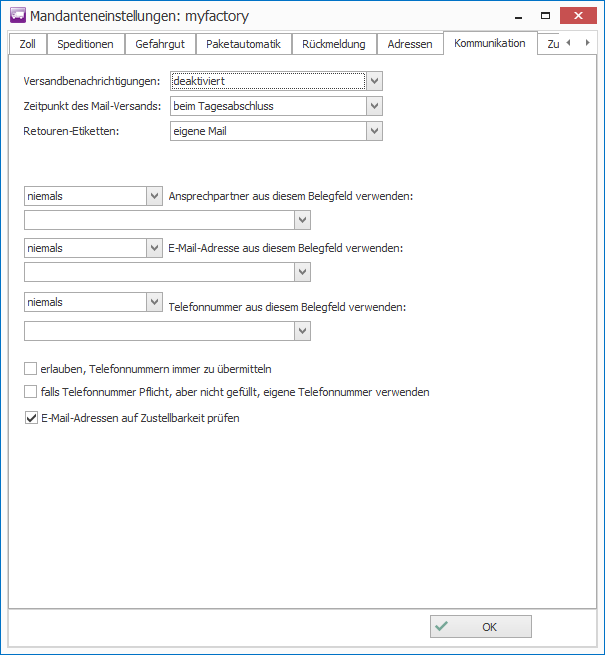Open the niemals dropdown for Ansprechpartner
Image resolution: width=605 pixels, height=655 pixels.
click(x=154, y=196)
